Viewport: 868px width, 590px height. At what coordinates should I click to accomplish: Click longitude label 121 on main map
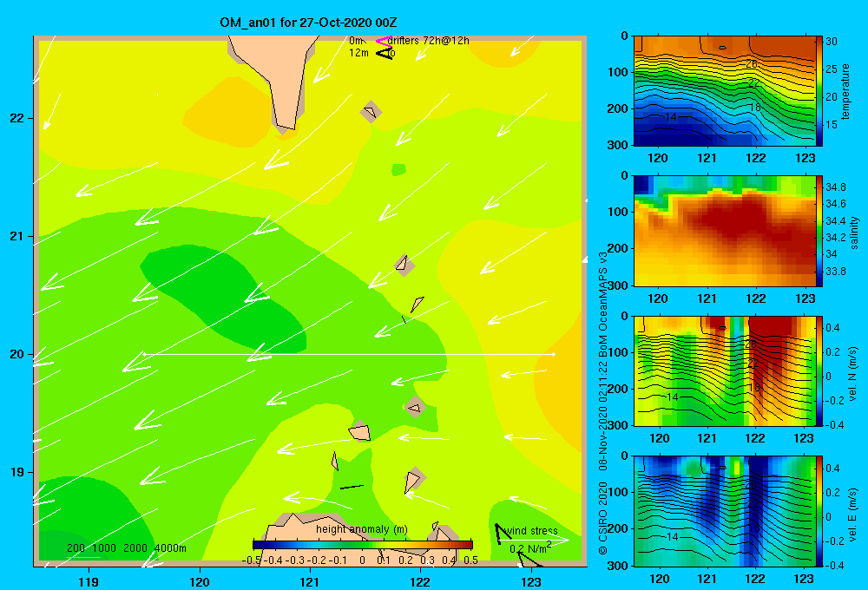[x=310, y=581]
